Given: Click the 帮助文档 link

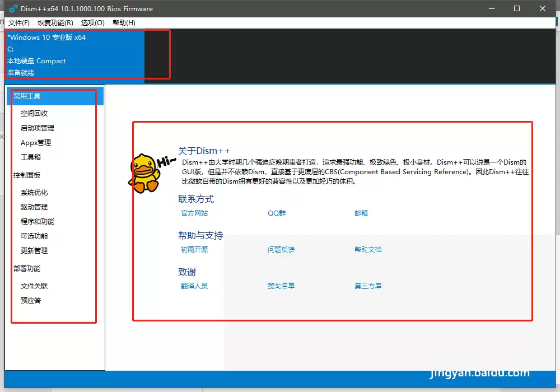Looking at the screenshot, I should [368, 250].
